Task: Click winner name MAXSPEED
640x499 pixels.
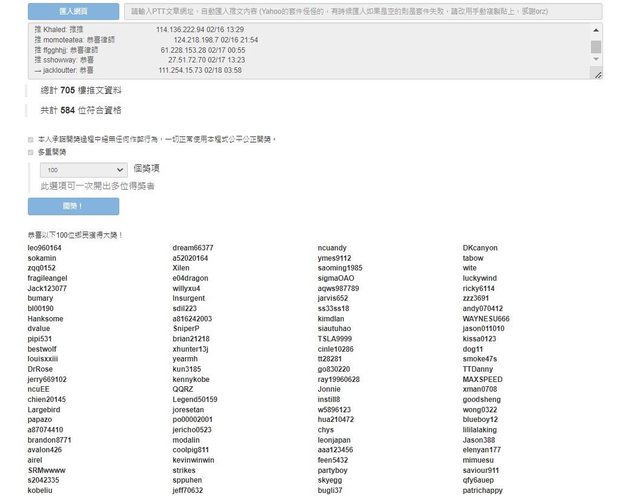Action: [x=483, y=380]
